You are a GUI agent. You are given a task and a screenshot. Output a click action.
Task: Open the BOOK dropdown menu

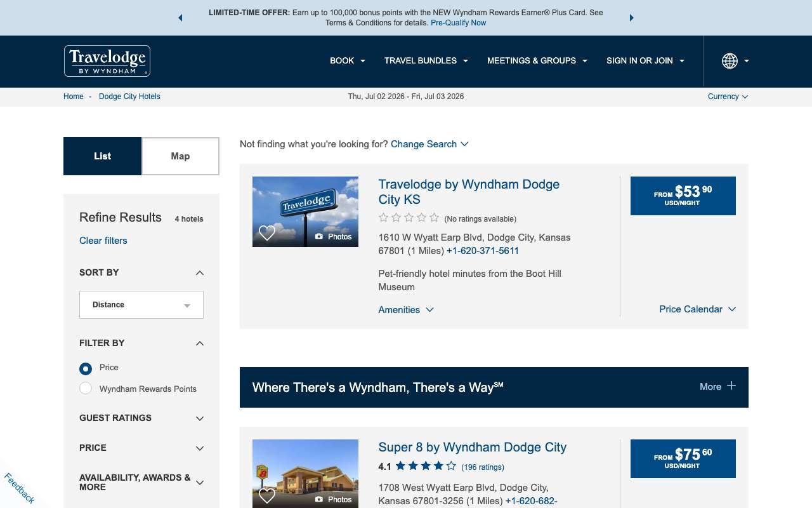(x=348, y=61)
